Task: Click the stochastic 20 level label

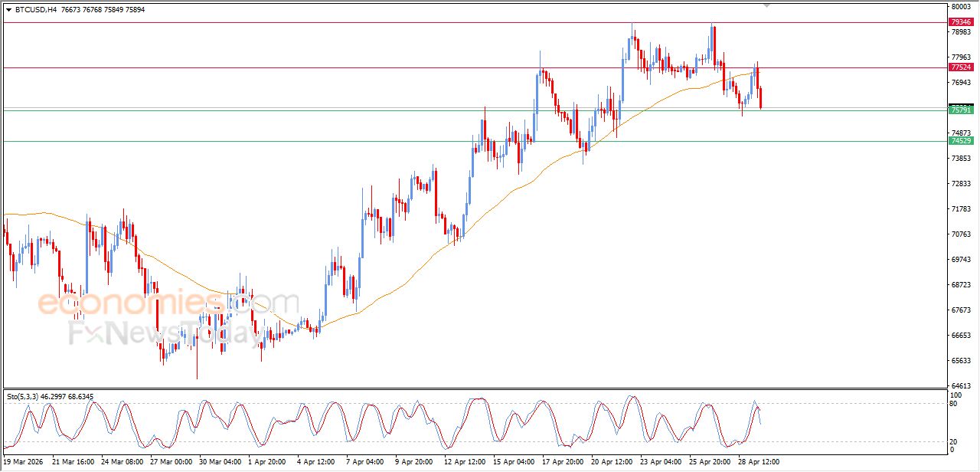Action: tap(954, 441)
